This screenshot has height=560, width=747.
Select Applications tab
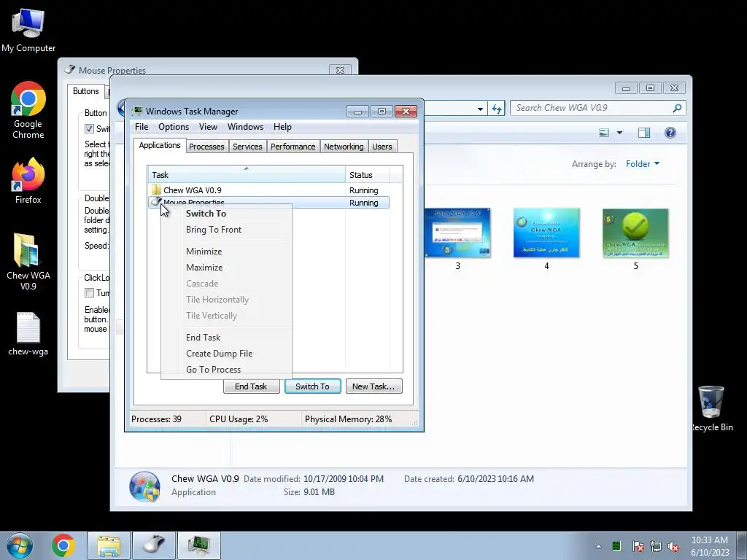[160, 145]
